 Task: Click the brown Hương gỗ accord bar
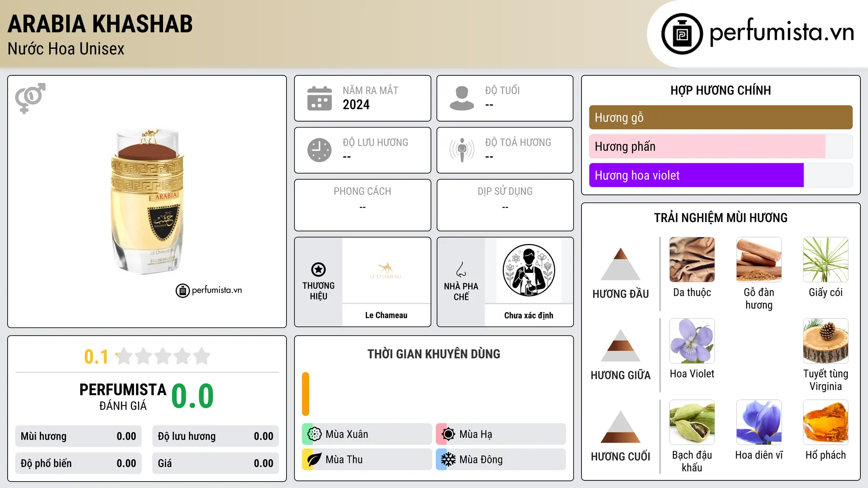coord(721,117)
